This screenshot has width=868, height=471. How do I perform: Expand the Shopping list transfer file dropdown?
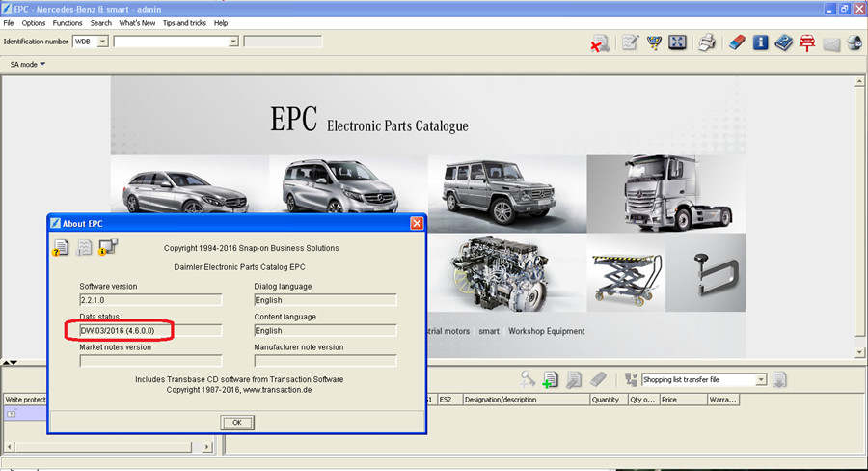[761, 379]
